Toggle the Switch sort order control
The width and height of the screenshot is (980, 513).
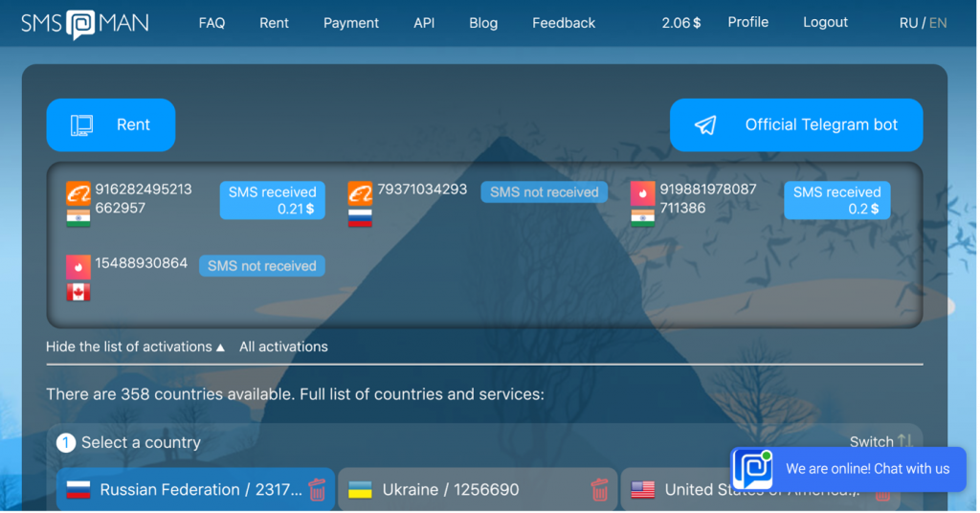[880, 441]
